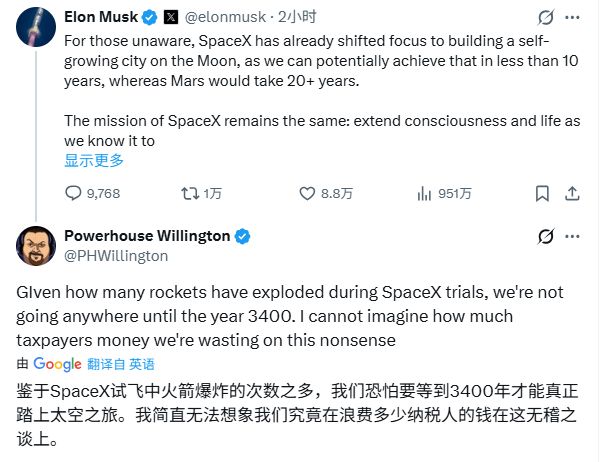The height and width of the screenshot is (462, 602).
Task: Open the more options menu on Willington's reply
Action: coord(574,237)
